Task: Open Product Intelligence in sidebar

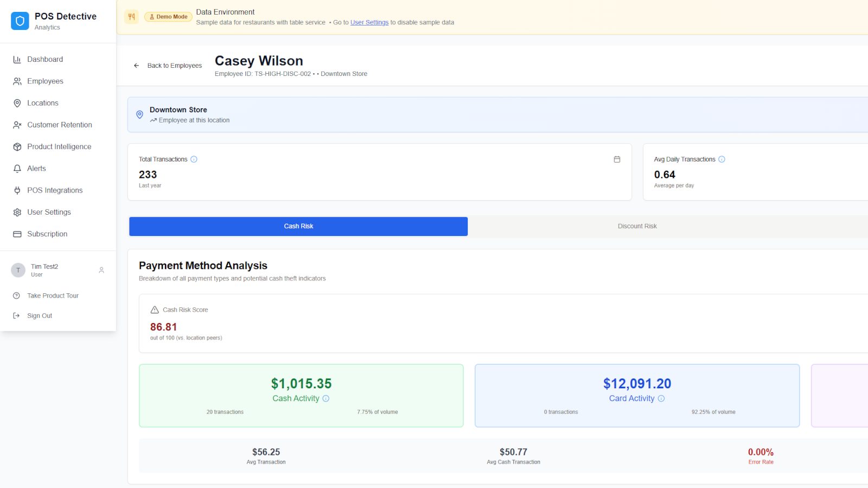Action: (59, 147)
